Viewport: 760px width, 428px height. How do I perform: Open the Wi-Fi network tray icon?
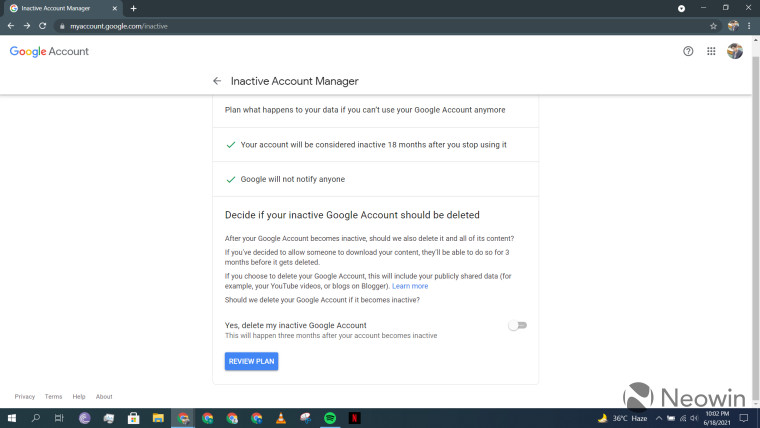click(x=683, y=418)
